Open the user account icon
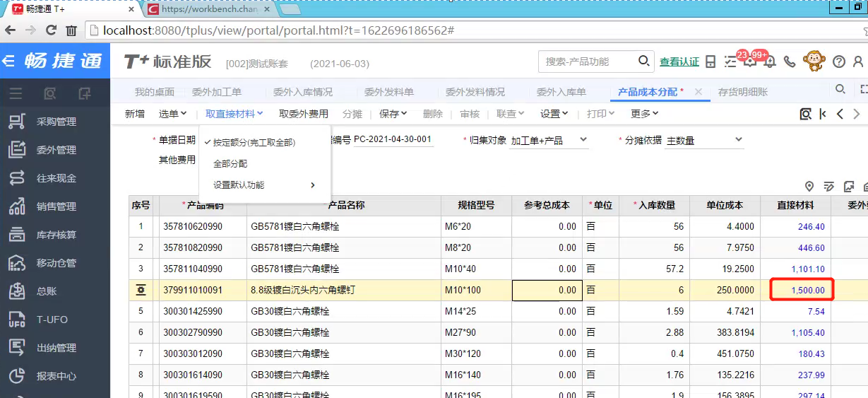 (x=859, y=62)
